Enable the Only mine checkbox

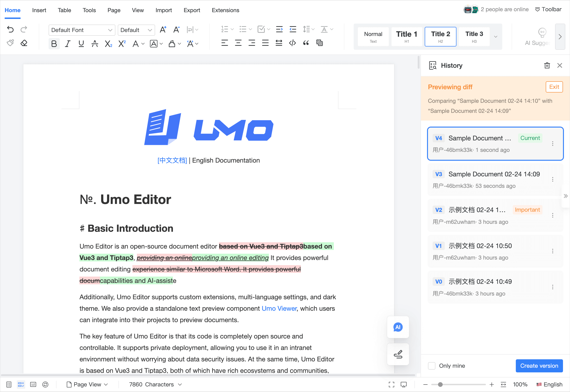point(431,366)
